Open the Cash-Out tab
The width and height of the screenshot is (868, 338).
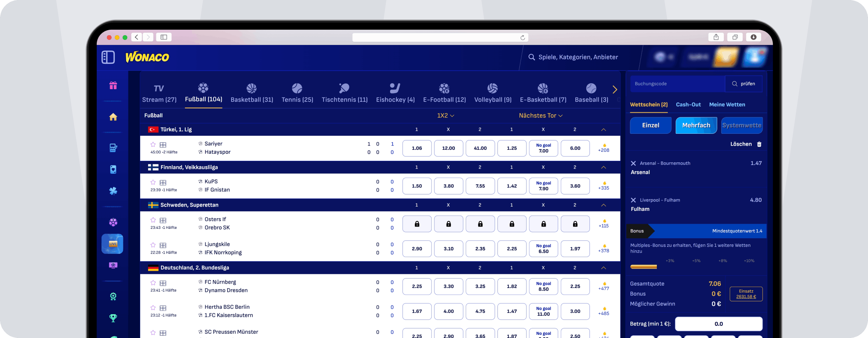coord(688,105)
